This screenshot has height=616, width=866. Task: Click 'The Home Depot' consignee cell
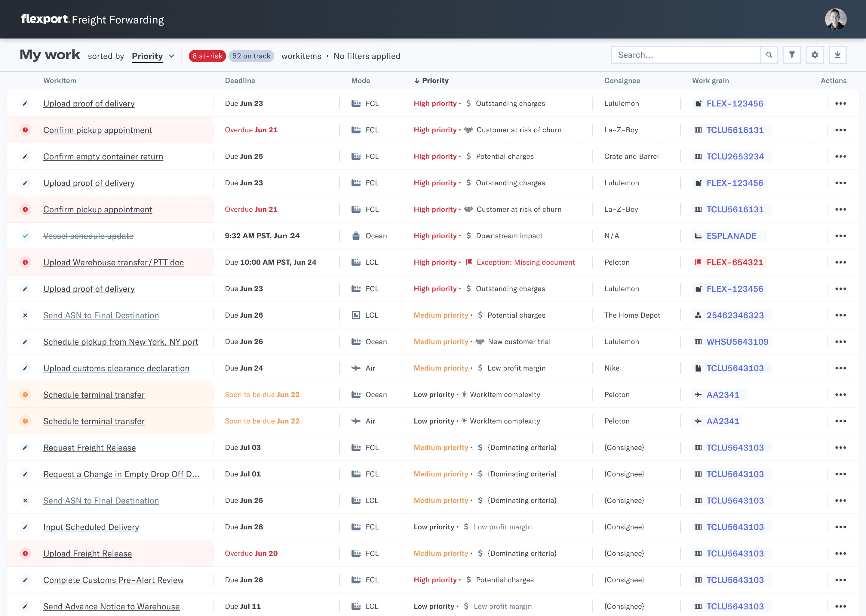[x=632, y=315]
